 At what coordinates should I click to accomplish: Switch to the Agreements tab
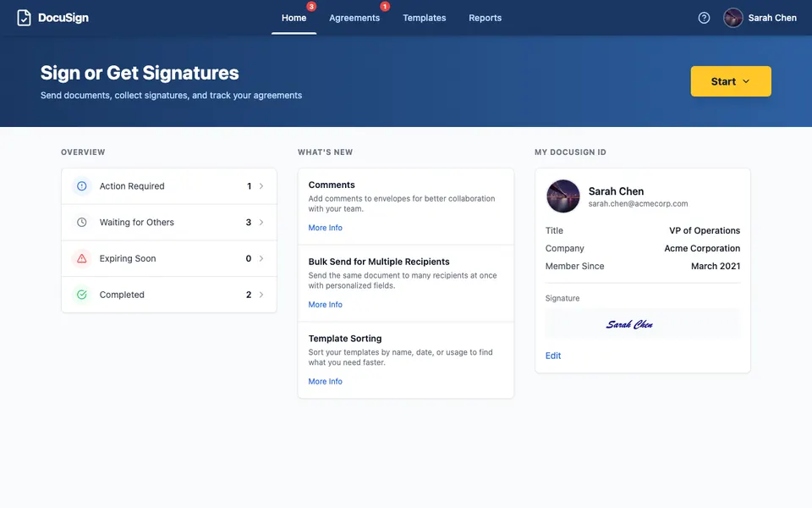(354, 18)
